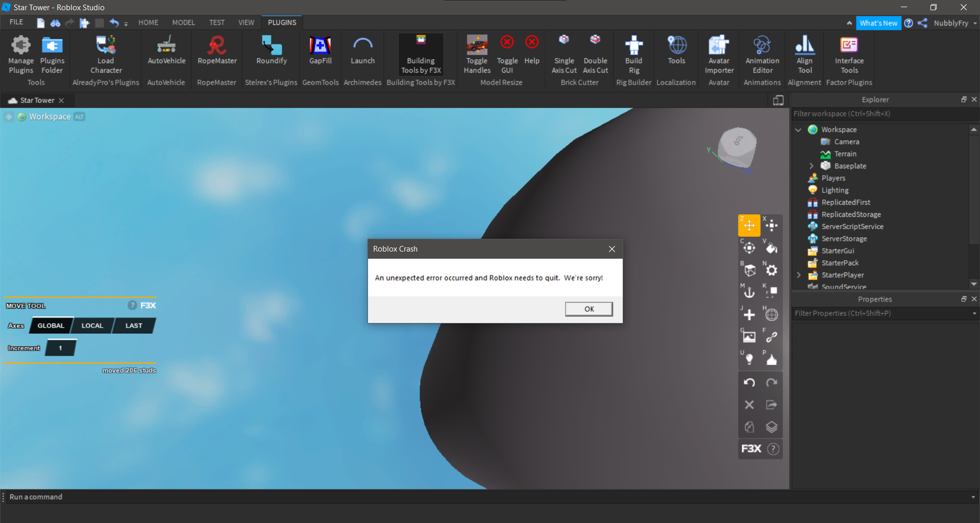980x523 pixels.
Task: Select the Align Tool
Action: (x=804, y=54)
